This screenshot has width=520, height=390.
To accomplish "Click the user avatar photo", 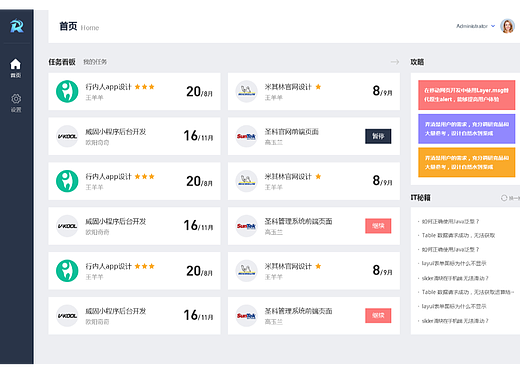I will (x=507, y=26).
